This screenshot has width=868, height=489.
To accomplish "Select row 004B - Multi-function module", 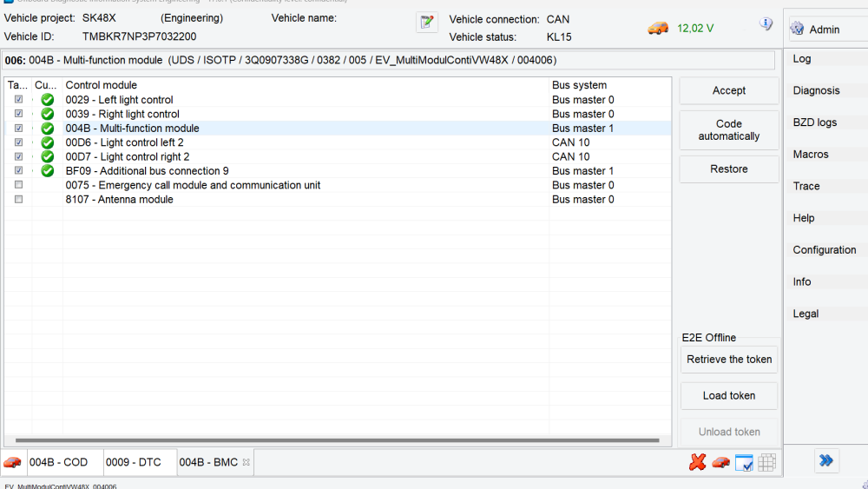I will click(338, 129).
